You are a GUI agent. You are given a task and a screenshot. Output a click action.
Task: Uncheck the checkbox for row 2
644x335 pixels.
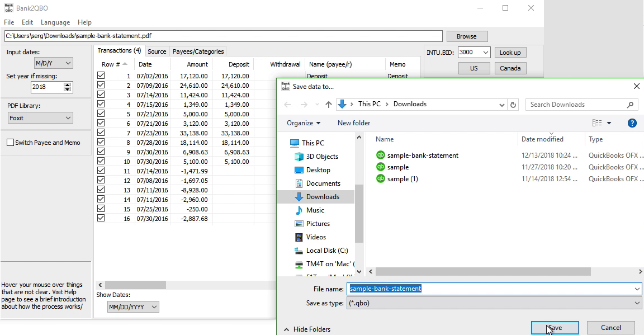[x=101, y=85]
